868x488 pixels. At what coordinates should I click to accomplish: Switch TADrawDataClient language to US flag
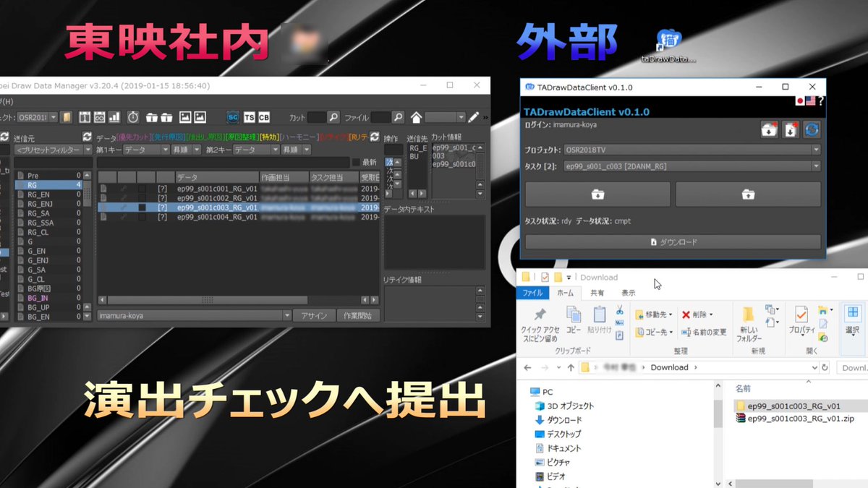(811, 101)
